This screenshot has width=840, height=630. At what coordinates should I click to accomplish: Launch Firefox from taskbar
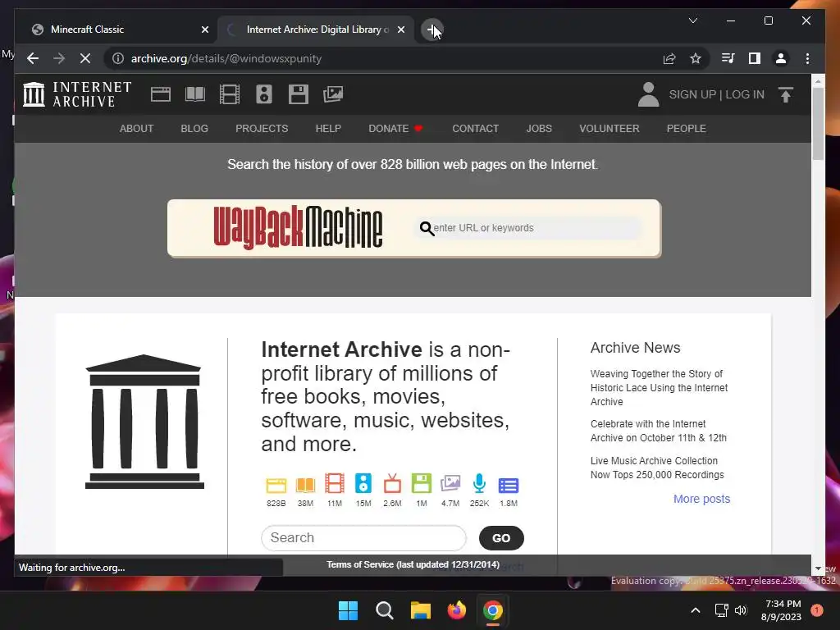pyautogui.click(x=456, y=610)
